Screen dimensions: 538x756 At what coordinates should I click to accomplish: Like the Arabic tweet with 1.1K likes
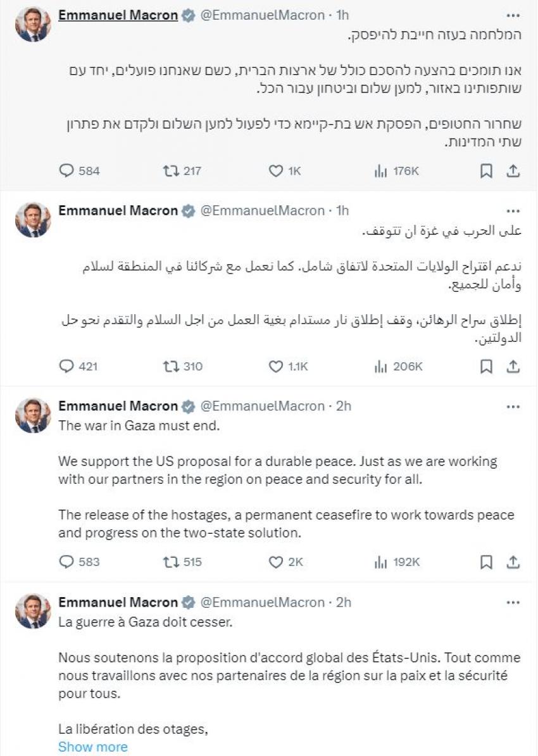275,366
